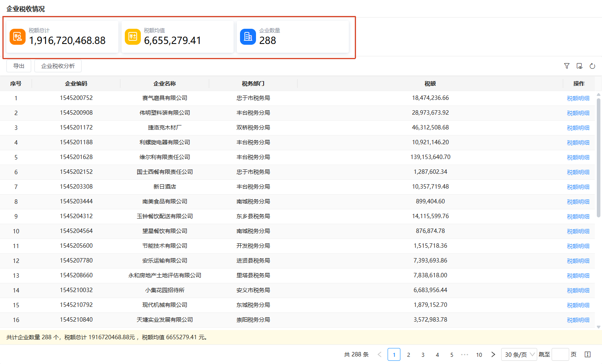This screenshot has height=364, width=602.
Task: Click the 企业税收情况 page title
Action: click(x=26, y=9)
